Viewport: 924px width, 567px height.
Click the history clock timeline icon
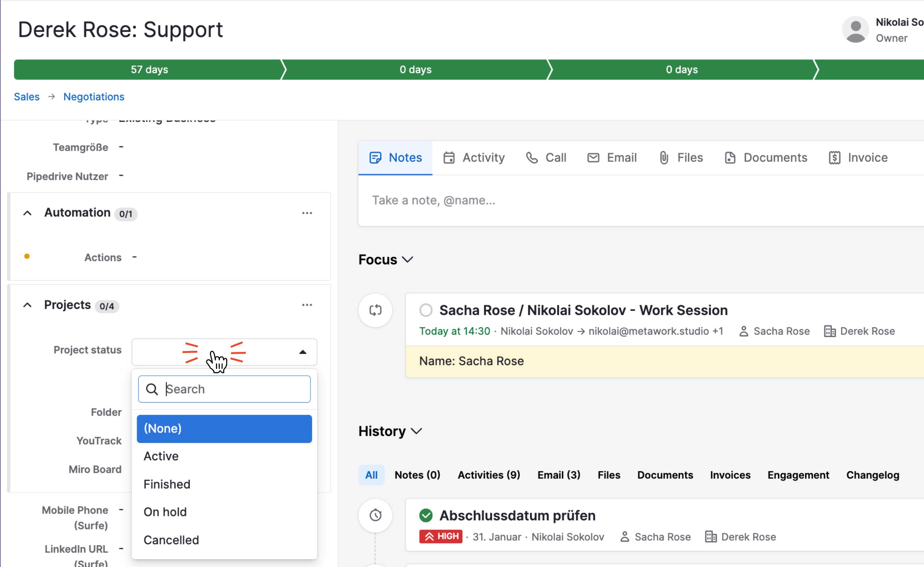375,515
